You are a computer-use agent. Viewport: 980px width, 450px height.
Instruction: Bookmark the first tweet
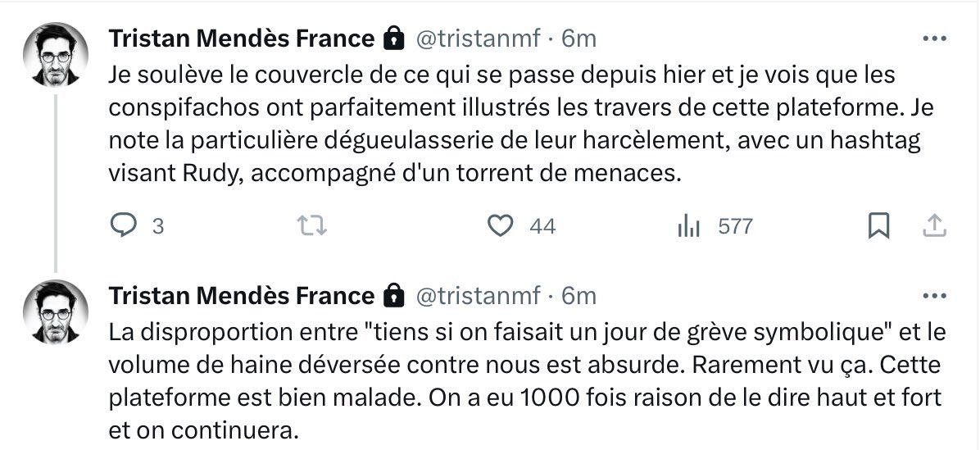tap(878, 225)
